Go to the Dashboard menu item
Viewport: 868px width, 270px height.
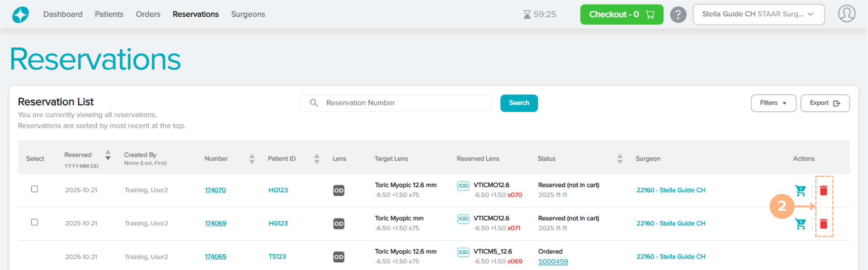coord(63,14)
